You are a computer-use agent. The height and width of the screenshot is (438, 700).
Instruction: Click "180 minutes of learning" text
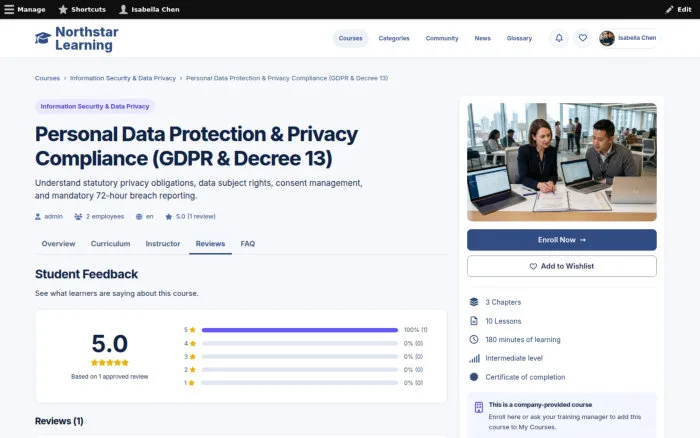pos(523,339)
